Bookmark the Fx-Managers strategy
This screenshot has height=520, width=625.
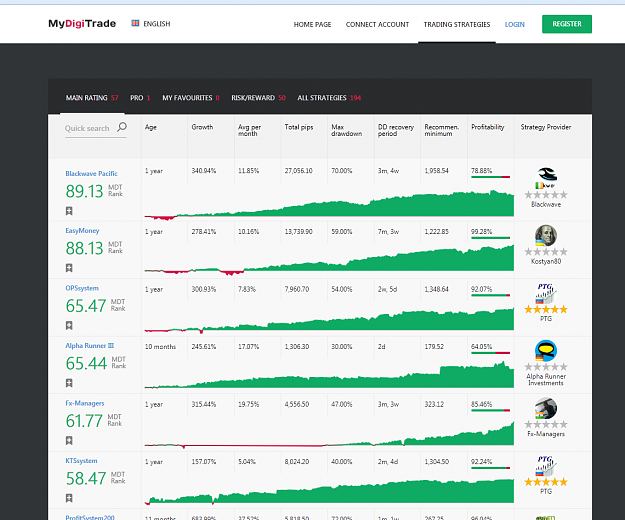pos(69,440)
